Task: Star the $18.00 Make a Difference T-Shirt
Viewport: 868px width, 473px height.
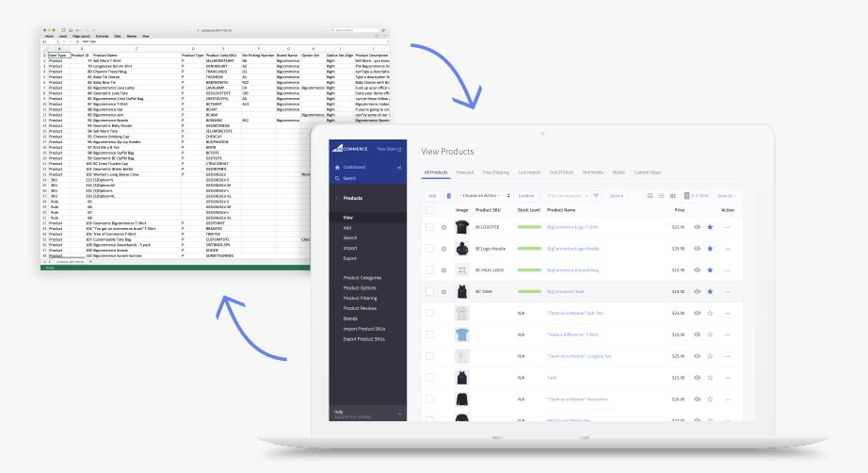Action: click(710, 334)
